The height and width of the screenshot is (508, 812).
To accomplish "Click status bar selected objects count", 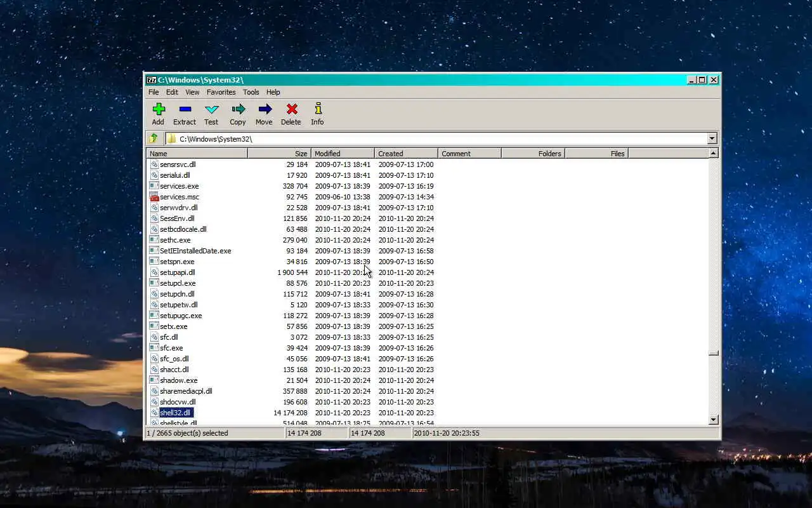I will (x=187, y=433).
